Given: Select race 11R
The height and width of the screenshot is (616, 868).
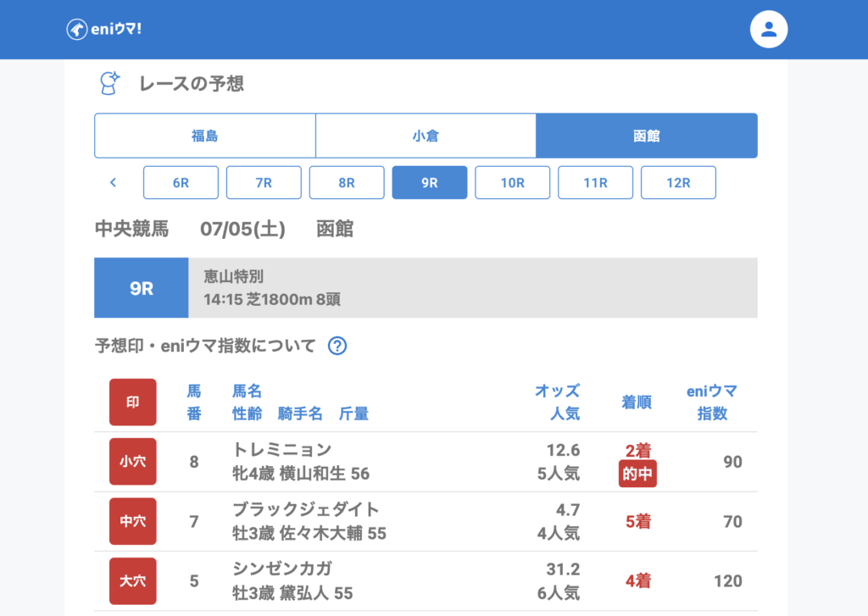Looking at the screenshot, I should click(595, 182).
